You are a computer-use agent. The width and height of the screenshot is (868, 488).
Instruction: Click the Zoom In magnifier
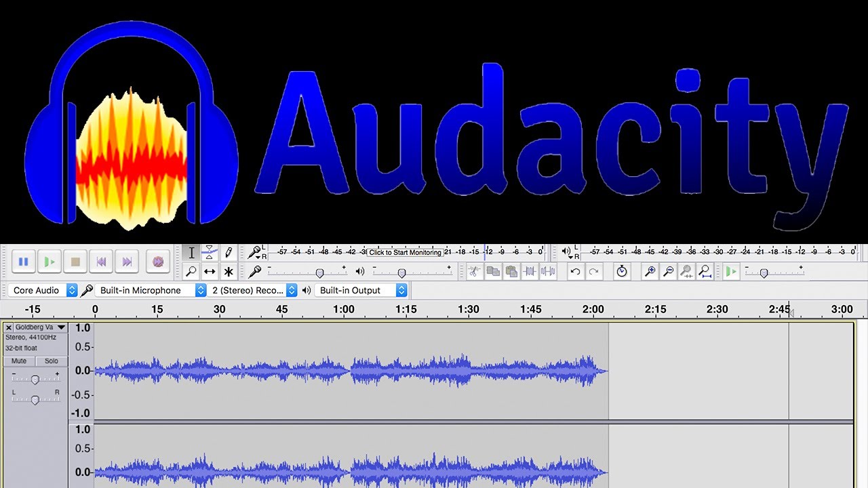coord(650,272)
